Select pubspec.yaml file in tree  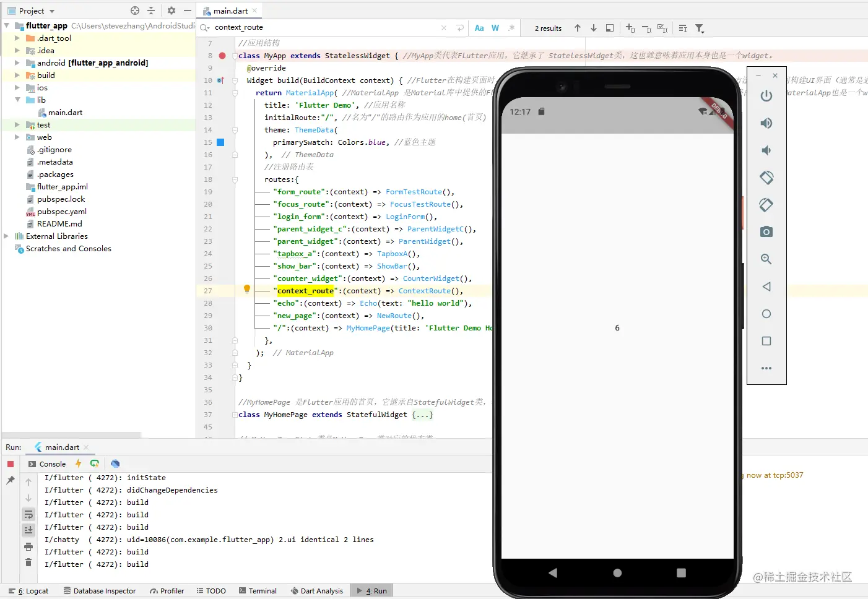click(61, 211)
